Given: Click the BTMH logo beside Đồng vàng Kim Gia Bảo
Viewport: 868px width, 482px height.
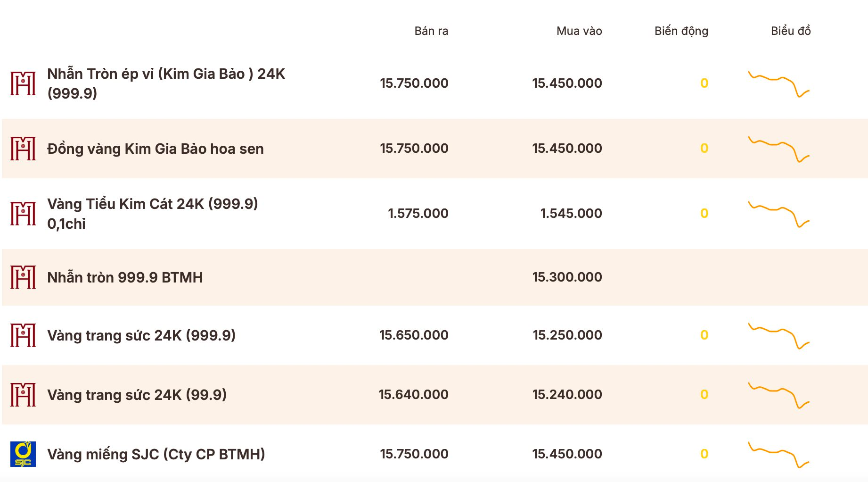Looking at the screenshot, I should coord(23,149).
